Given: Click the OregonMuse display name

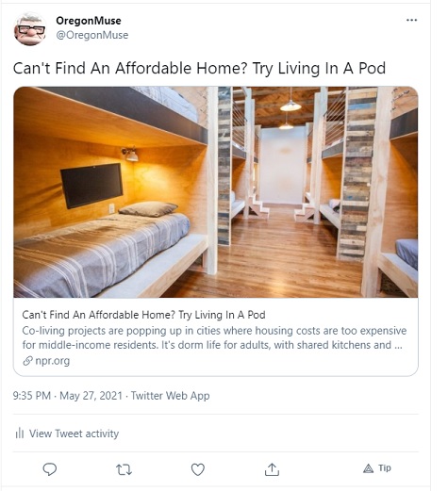Looking at the screenshot, I should pyautogui.click(x=89, y=21).
